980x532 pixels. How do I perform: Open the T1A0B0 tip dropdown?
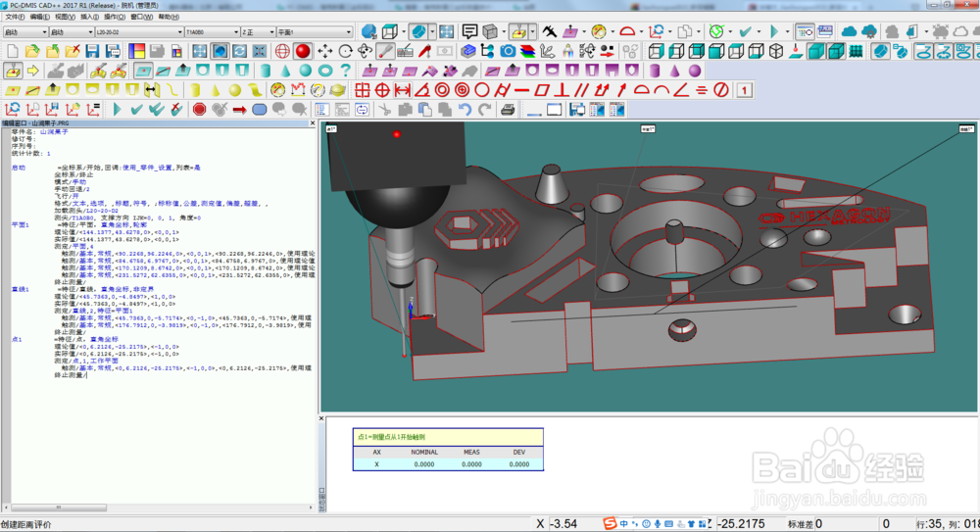point(236,32)
